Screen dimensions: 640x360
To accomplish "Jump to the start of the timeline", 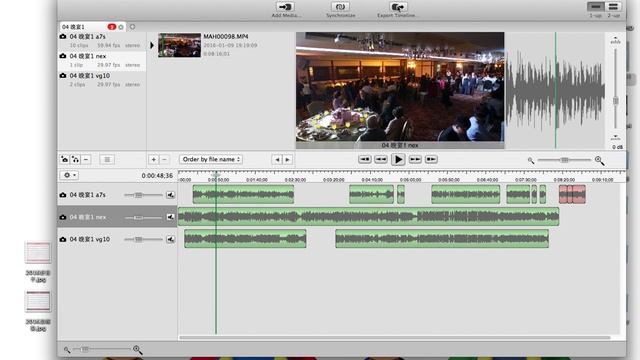I will point(364,159).
